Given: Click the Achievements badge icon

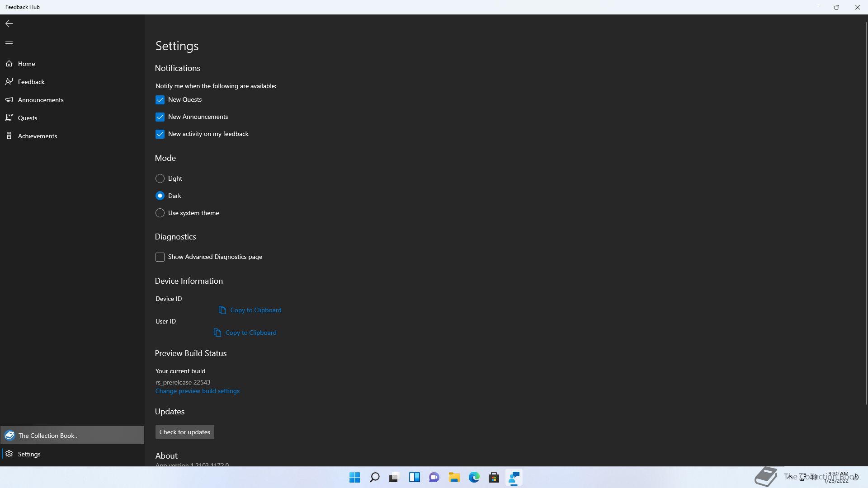Looking at the screenshot, I should 9,136.
